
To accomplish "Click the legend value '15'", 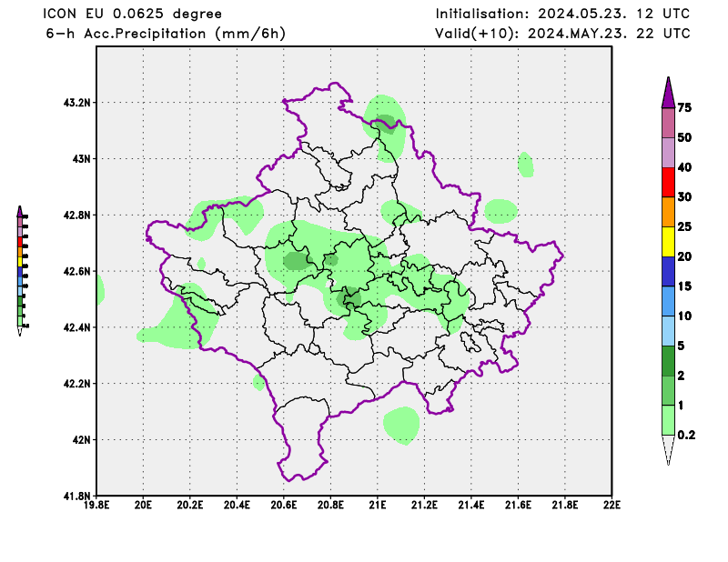I will pos(684,286).
